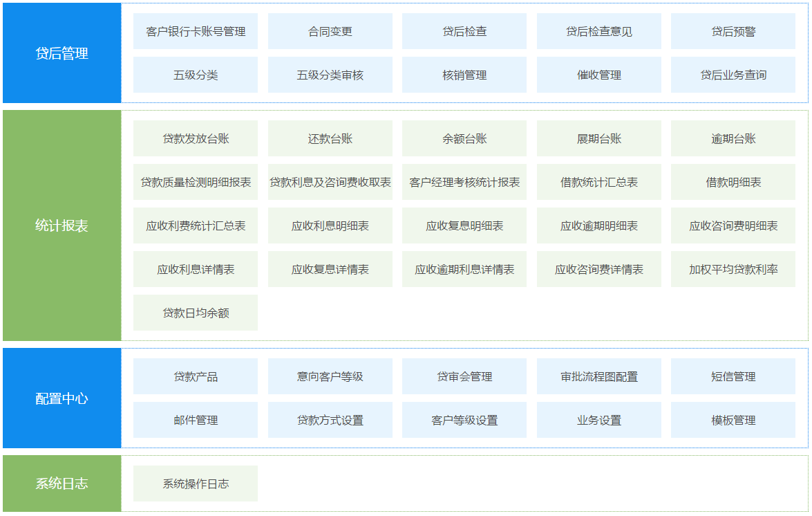812x516 pixels.
Task: Select the 统计报表 category header
Action: tap(62, 225)
